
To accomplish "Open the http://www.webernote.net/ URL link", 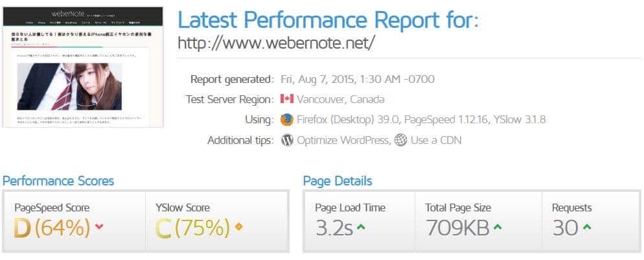I will [x=277, y=42].
